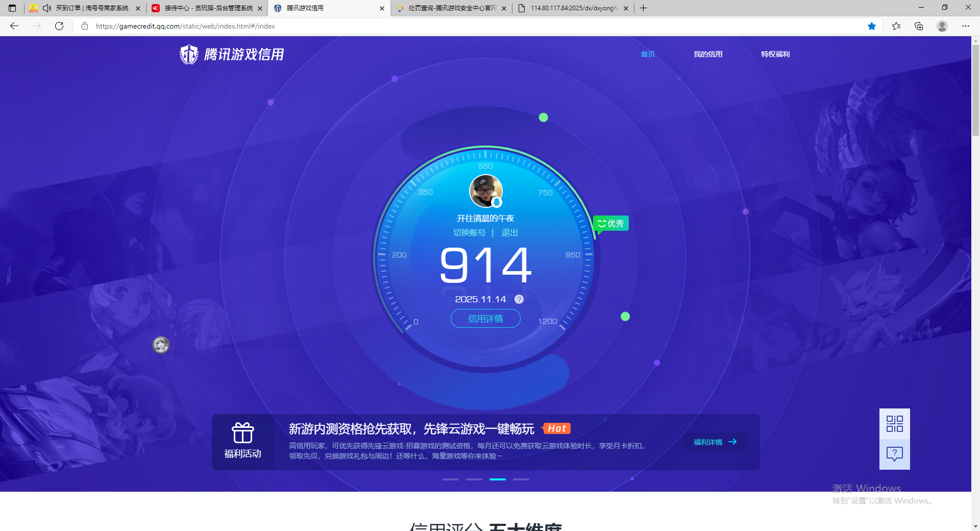Viewport: 980px width, 531px height.
Task: Click the favorites bar icon near the star
Action: [x=896, y=26]
